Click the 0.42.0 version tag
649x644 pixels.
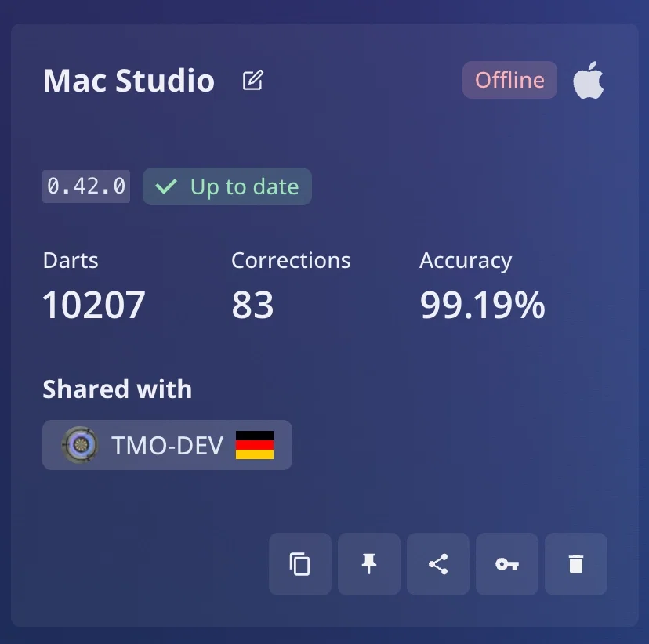click(x=86, y=186)
